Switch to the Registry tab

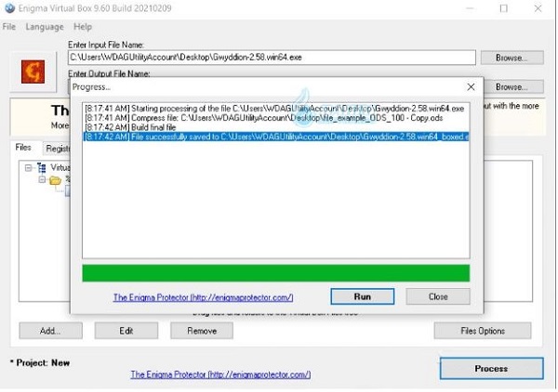click(x=57, y=149)
